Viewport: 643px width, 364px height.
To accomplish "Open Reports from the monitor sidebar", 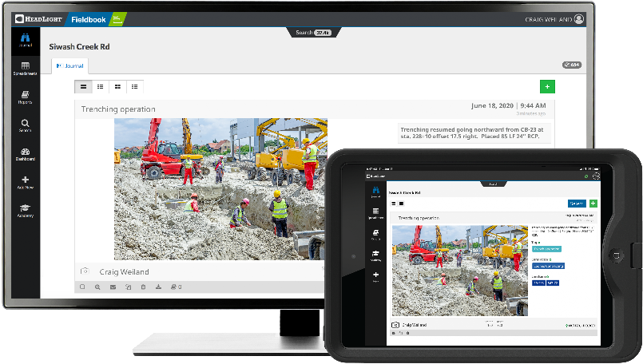I will click(x=26, y=97).
